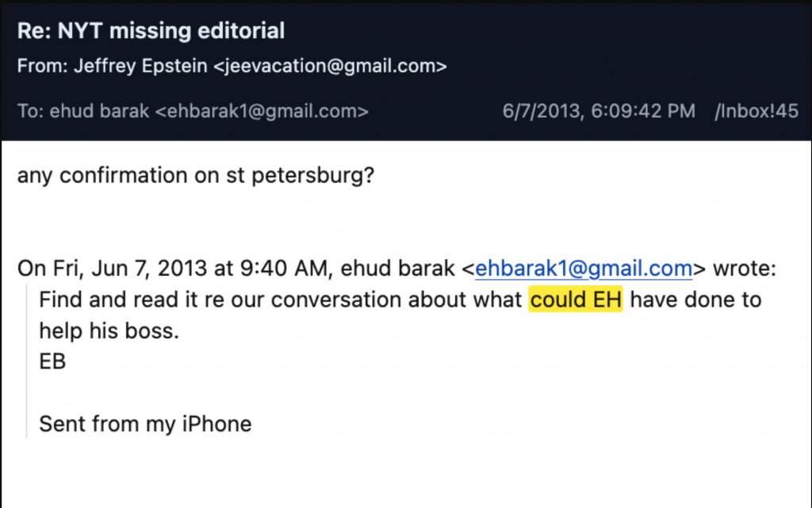The image size is (812, 508).
Task: Click the "help his boss." quoted line
Action: (x=109, y=330)
